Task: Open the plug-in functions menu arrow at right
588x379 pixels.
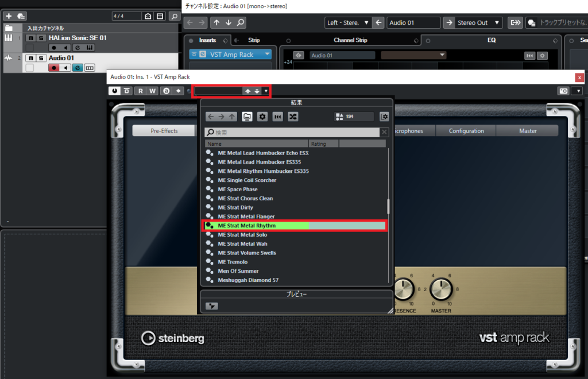Action: [578, 91]
